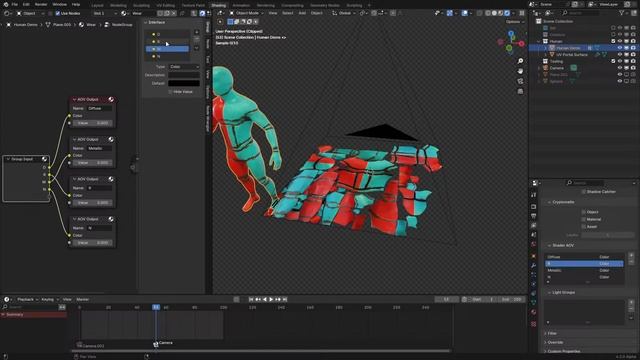
Task: Open the Tool properties tab icon
Action: [x=533, y=195]
